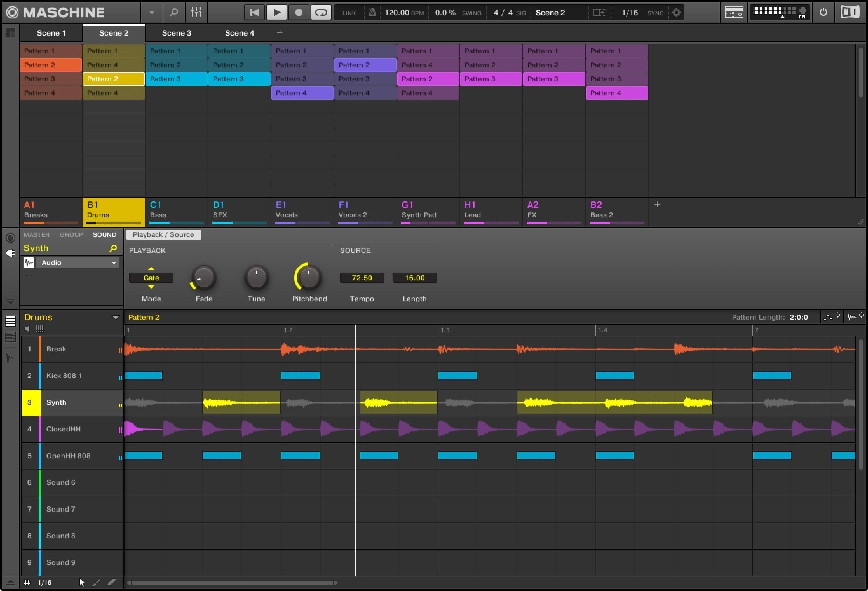Click the Pattern Length 2:0:0 value
868x591 pixels.
[798, 317]
